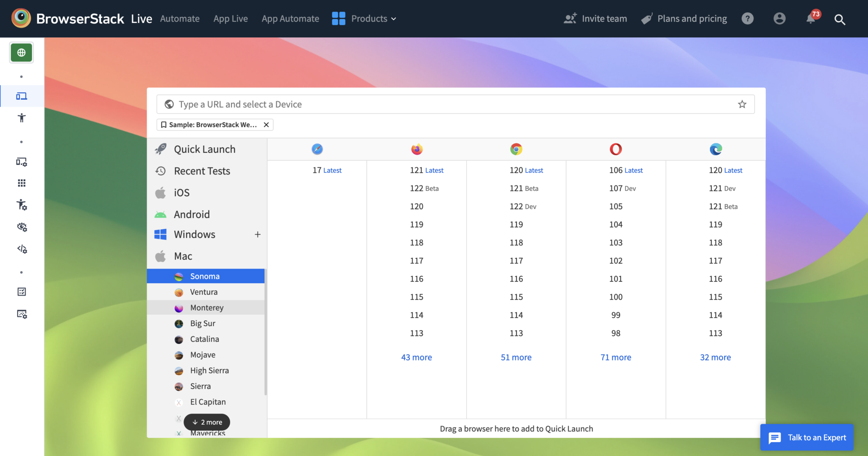Reveal 2 more Mac OS versions

tap(206, 422)
